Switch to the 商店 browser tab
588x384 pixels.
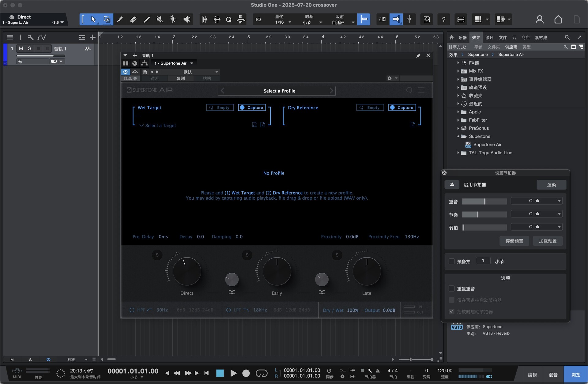tap(526, 37)
